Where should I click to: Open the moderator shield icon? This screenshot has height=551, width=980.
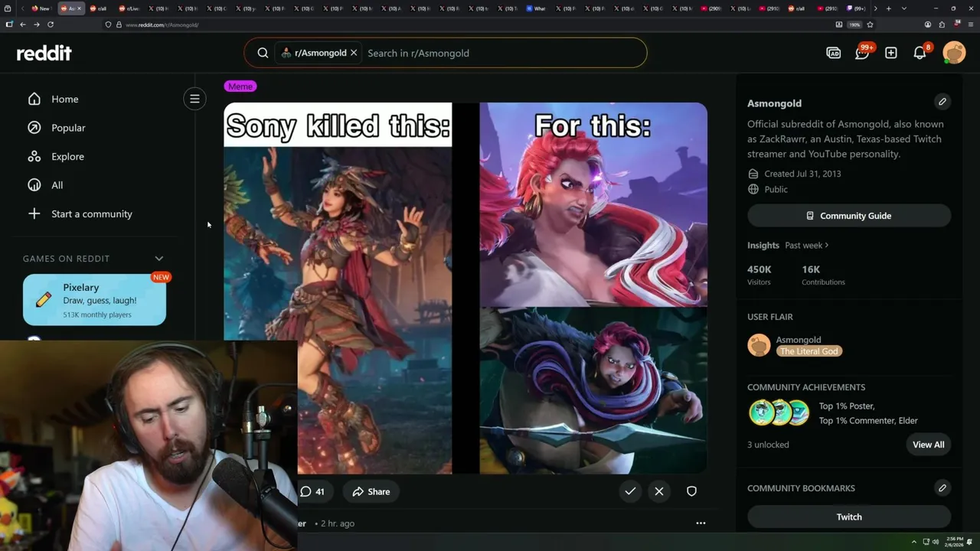691,491
